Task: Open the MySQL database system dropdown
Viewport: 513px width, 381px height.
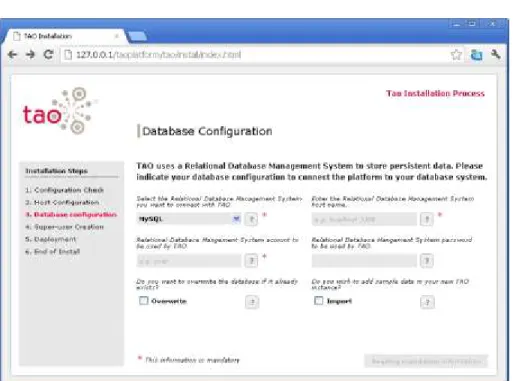Action: (x=189, y=219)
